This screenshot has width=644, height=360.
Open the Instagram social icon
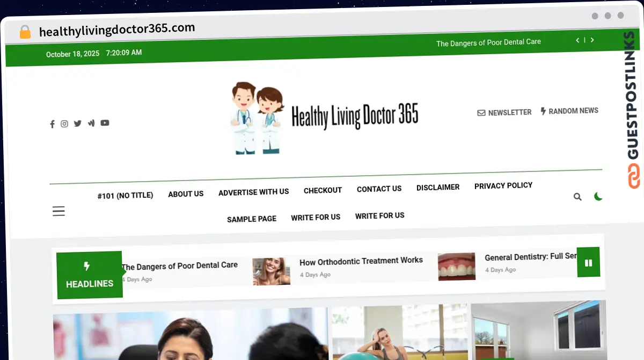coord(64,124)
